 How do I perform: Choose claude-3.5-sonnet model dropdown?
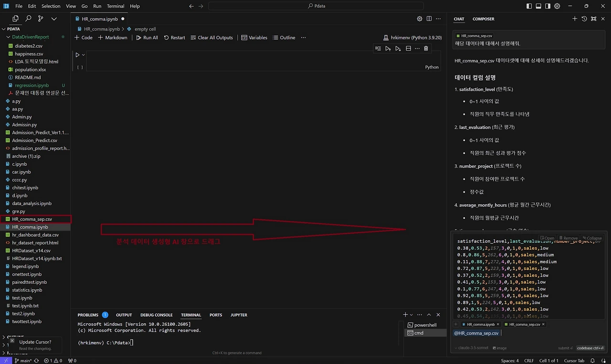coord(472,348)
